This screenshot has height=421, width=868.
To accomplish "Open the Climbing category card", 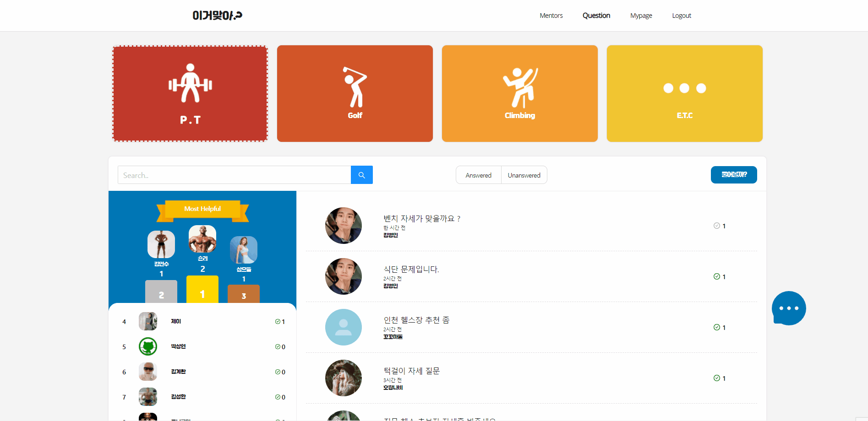I will coord(520,93).
